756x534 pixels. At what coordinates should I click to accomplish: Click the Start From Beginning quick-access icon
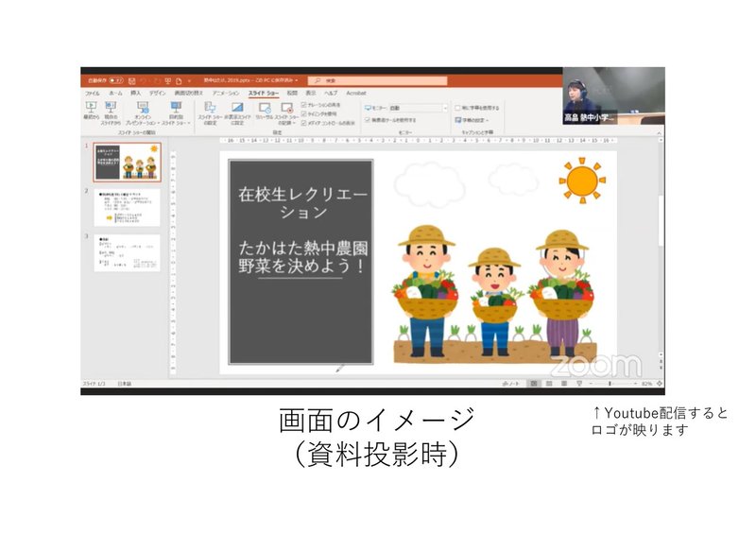pyautogui.click(x=168, y=81)
